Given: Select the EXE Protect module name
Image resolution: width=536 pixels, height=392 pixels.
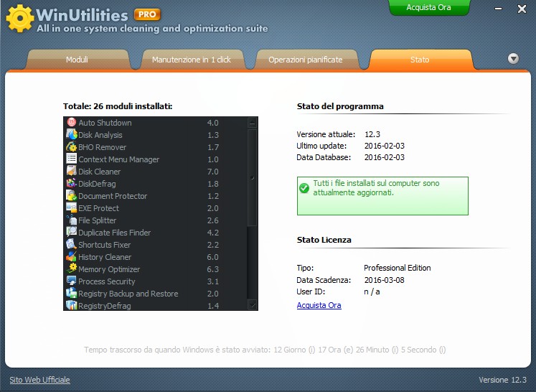Looking at the screenshot, I should click(98, 208).
